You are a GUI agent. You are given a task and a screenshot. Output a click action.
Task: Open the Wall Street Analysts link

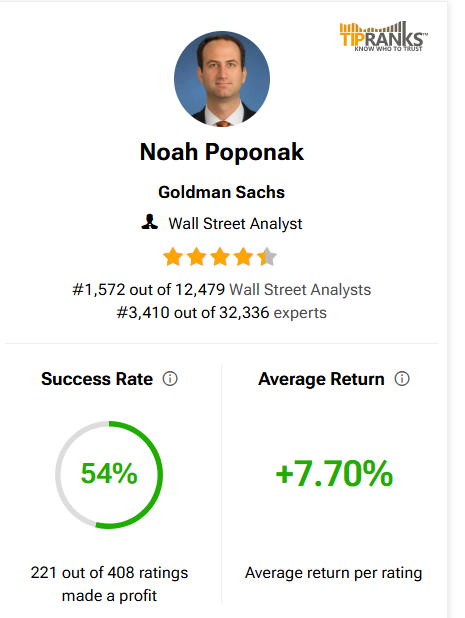(x=300, y=290)
